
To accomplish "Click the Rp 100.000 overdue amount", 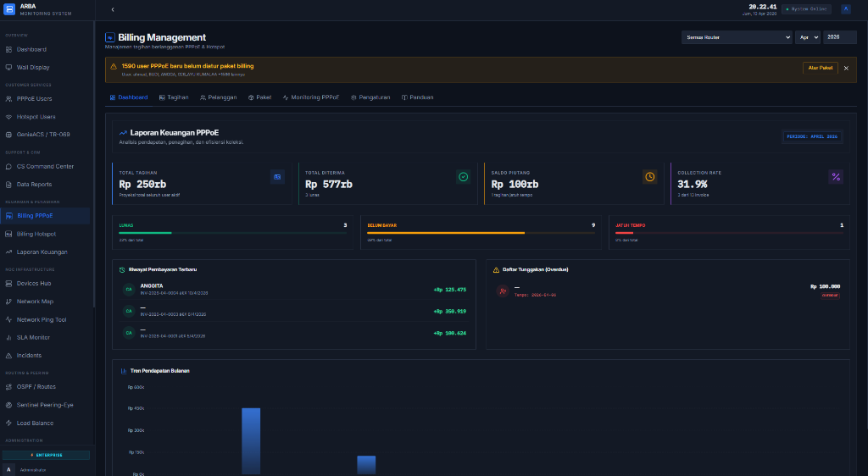I will pos(825,286).
